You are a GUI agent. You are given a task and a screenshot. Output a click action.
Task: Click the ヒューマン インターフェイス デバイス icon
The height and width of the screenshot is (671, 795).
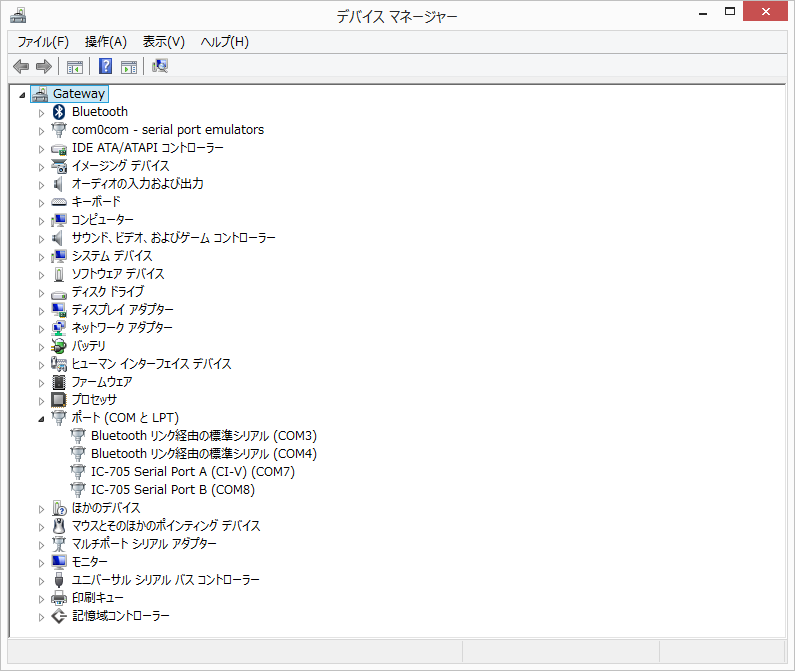click(59, 364)
